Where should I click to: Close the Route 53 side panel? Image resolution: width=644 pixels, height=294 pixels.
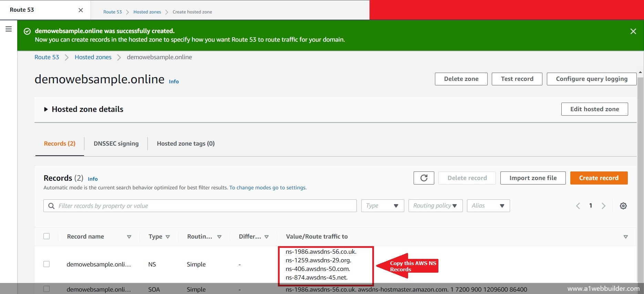[81, 10]
